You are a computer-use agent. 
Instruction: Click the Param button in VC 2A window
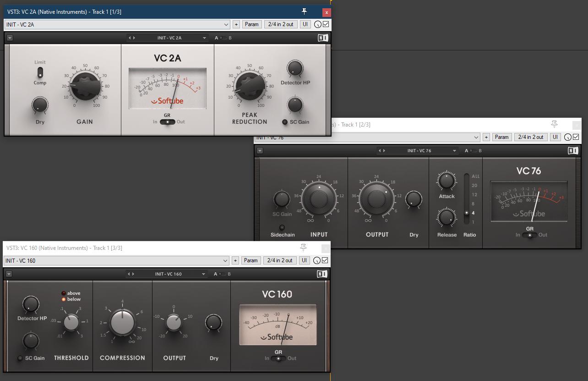[251, 24]
